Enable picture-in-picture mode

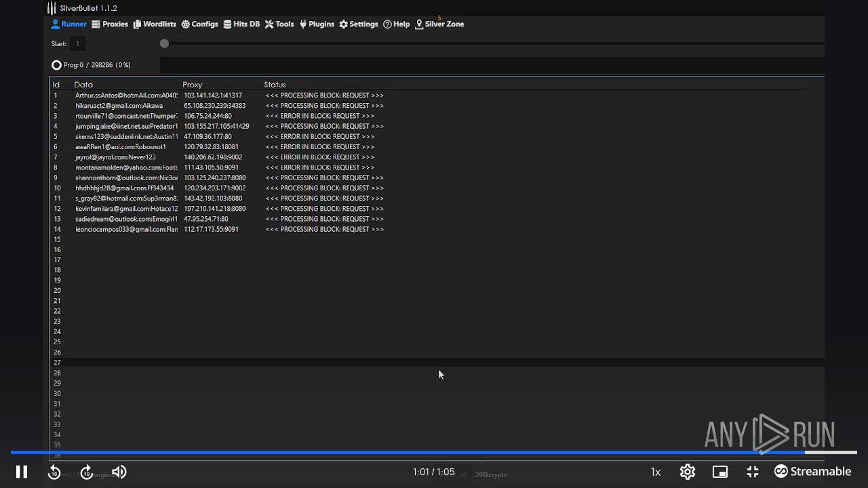point(720,472)
